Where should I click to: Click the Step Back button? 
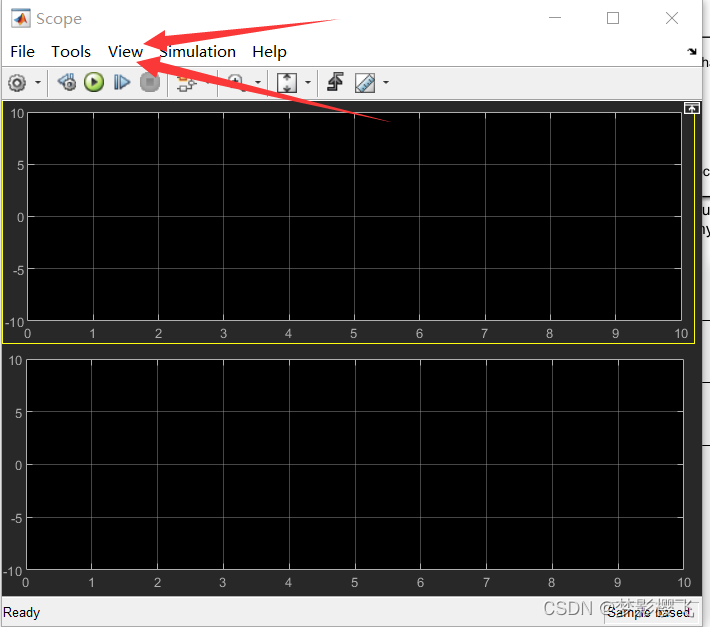click(x=67, y=82)
